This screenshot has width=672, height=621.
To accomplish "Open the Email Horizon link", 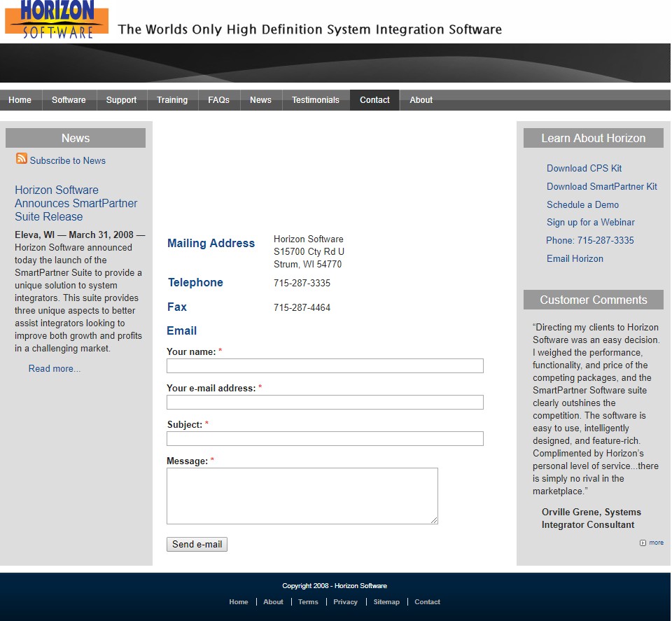I will pos(575,259).
